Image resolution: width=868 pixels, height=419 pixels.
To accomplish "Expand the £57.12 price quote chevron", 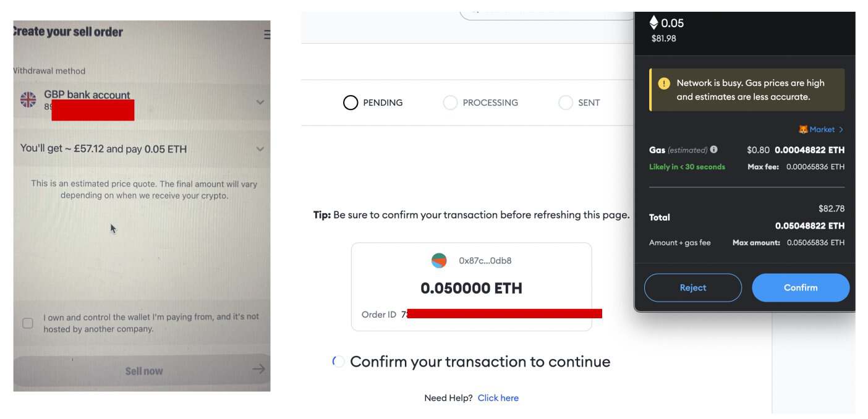I will tap(260, 149).
